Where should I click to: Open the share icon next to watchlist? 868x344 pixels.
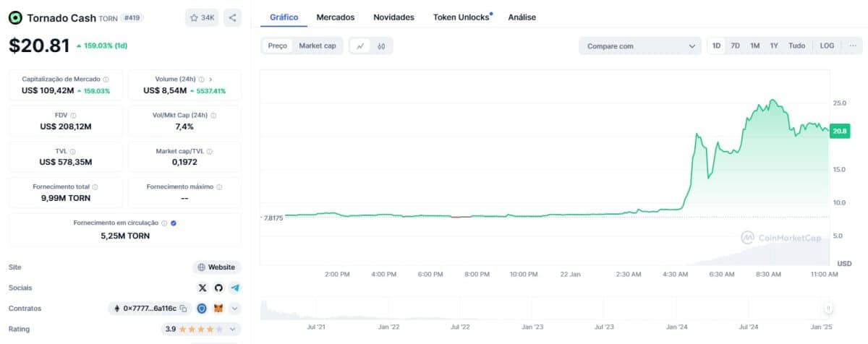tap(232, 17)
